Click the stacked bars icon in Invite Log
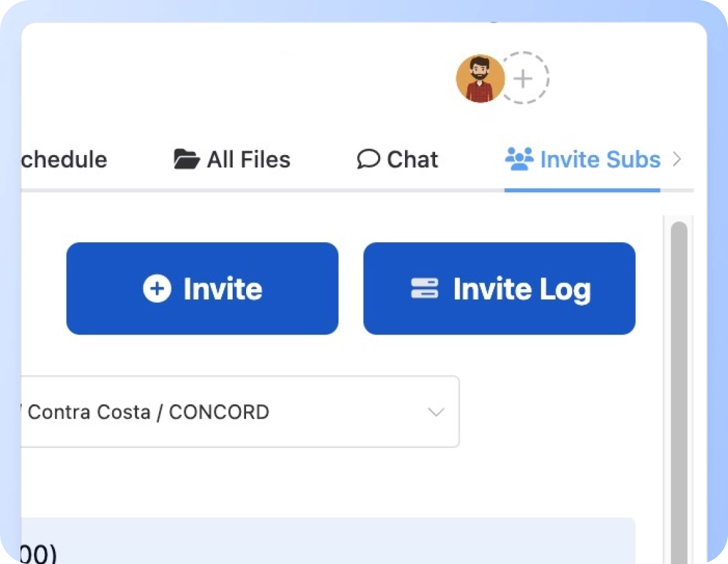 click(424, 288)
